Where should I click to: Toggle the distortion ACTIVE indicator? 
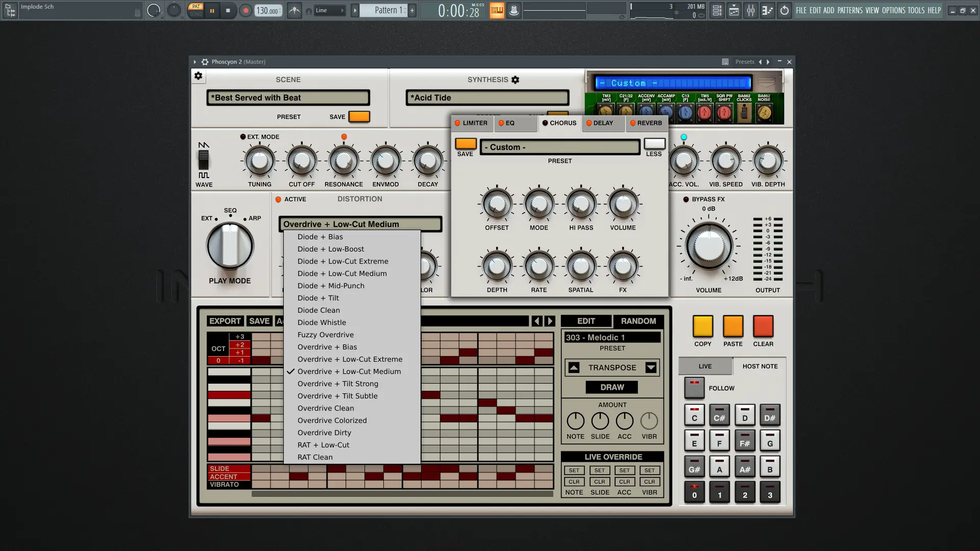pos(278,199)
